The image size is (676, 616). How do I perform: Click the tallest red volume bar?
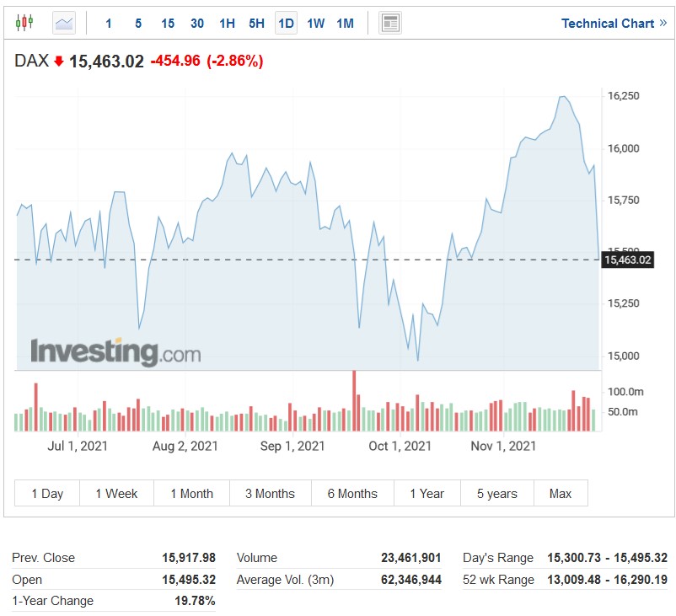click(354, 400)
